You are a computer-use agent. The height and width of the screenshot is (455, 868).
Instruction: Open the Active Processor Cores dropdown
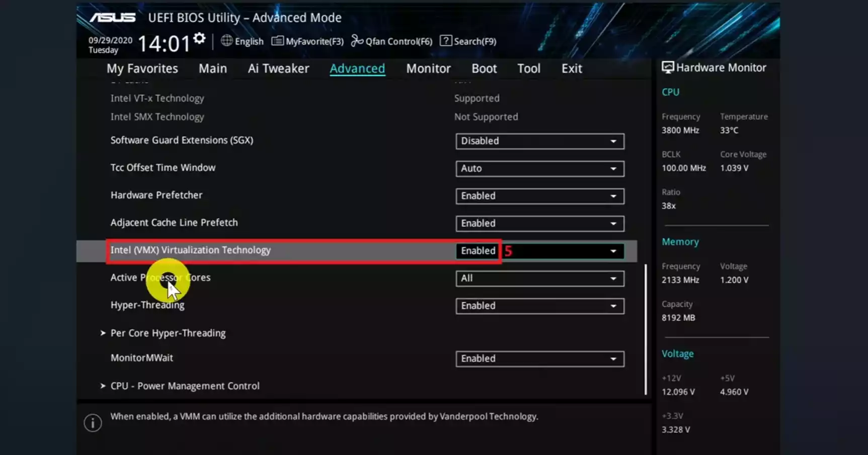pyautogui.click(x=539, y=279)
